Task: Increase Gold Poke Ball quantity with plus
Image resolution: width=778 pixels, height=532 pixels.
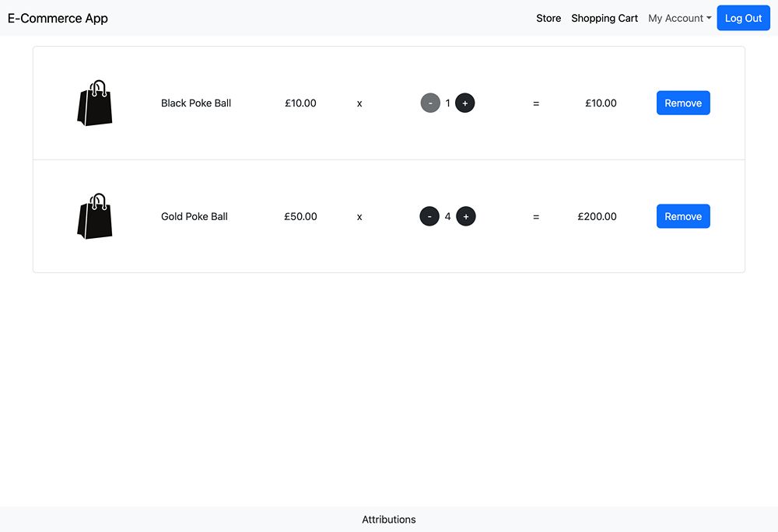Action: point(465,216)
